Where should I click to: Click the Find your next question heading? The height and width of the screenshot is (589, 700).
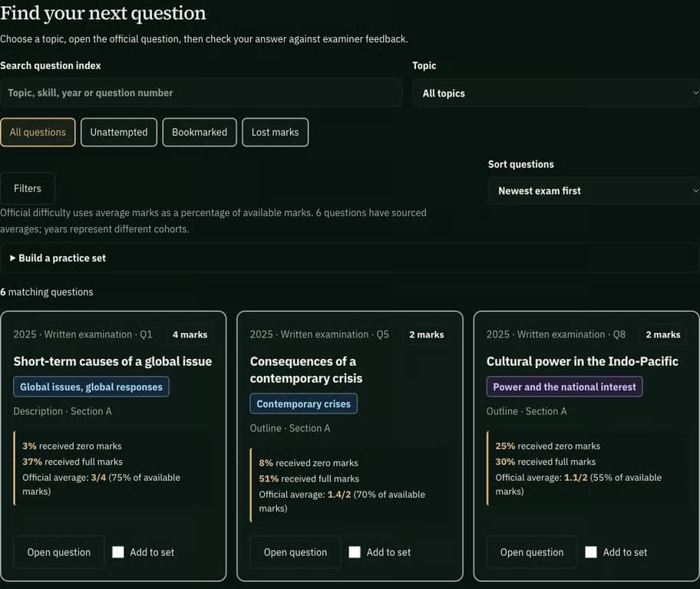[x=103, y=13]
